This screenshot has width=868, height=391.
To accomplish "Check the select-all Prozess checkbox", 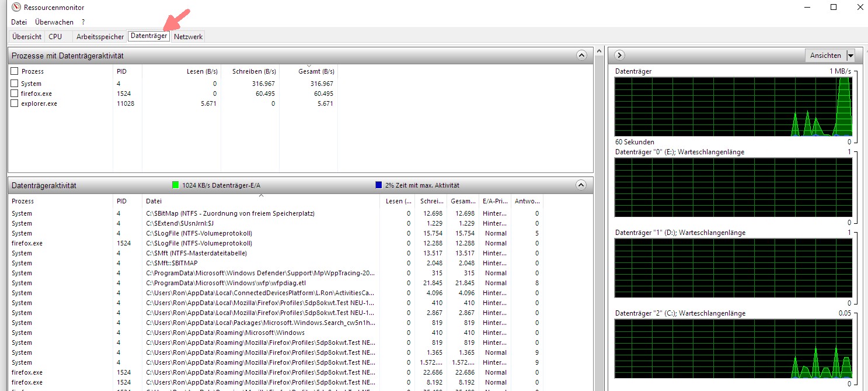I will (x=15, y=71).
